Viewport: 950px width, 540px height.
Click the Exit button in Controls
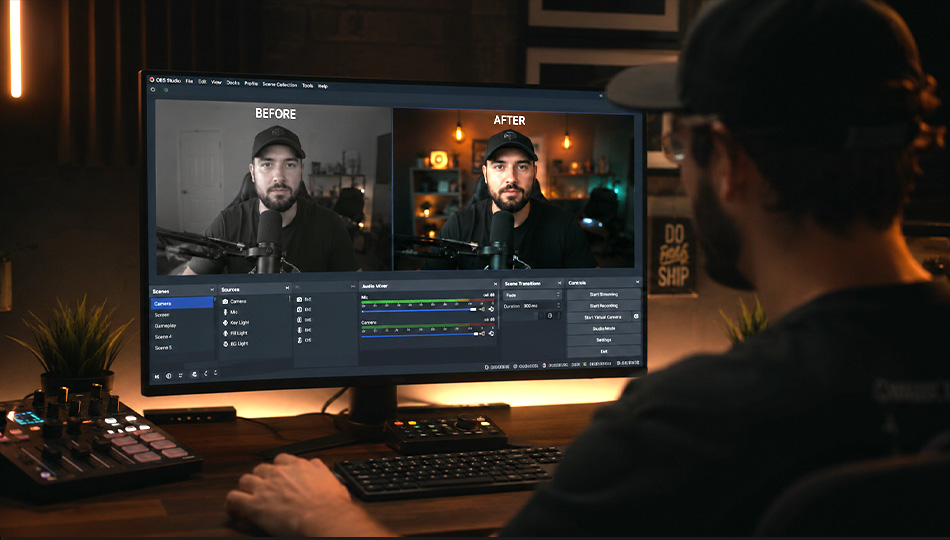604,352
